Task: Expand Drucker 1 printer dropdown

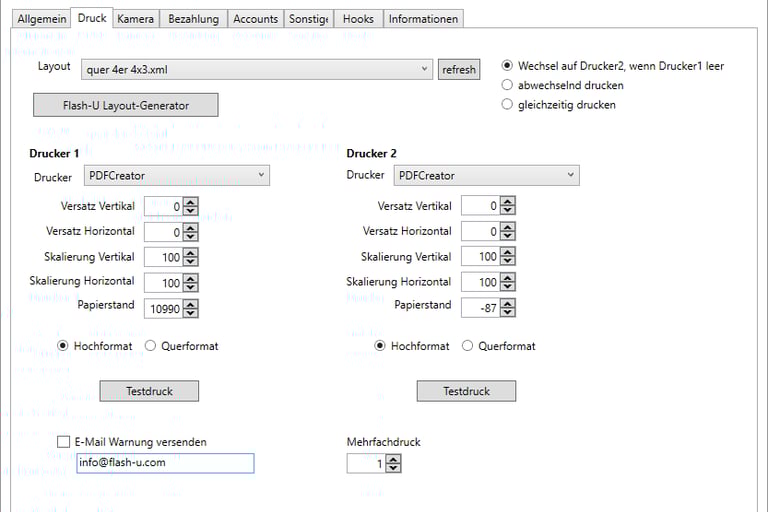Action: coord(262,176)
